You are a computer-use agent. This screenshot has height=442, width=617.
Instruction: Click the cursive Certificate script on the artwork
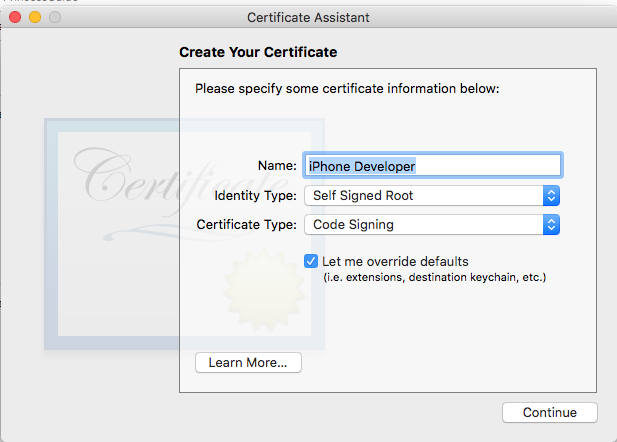pyautogui.click(x=181, y=179)
